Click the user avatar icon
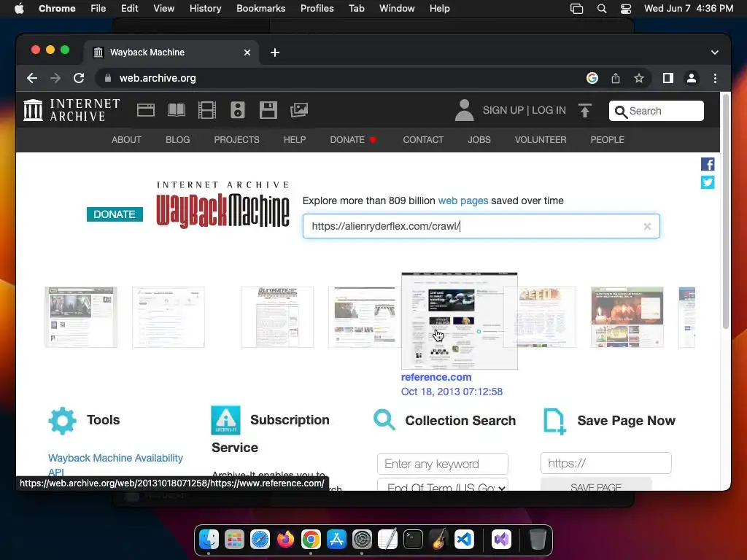This screenshot has height=560, width=747. (x=464, y=110)
